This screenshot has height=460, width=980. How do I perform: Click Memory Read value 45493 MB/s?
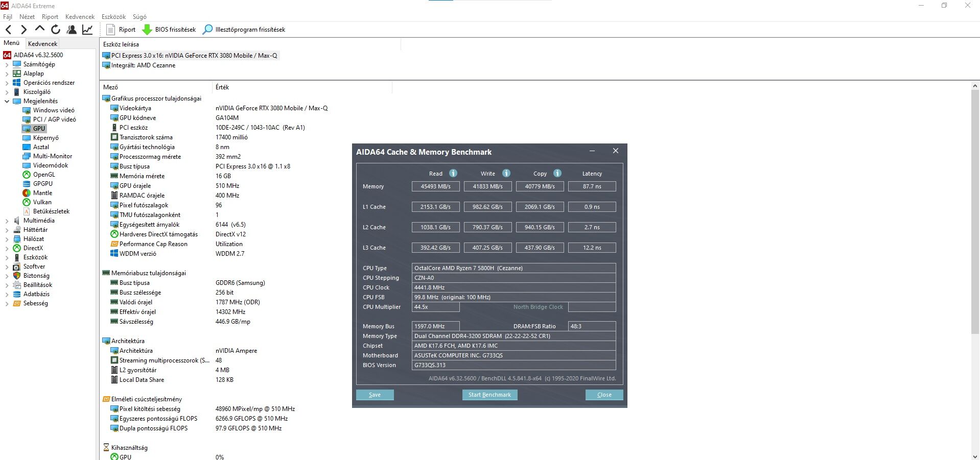tap(435, 186)
